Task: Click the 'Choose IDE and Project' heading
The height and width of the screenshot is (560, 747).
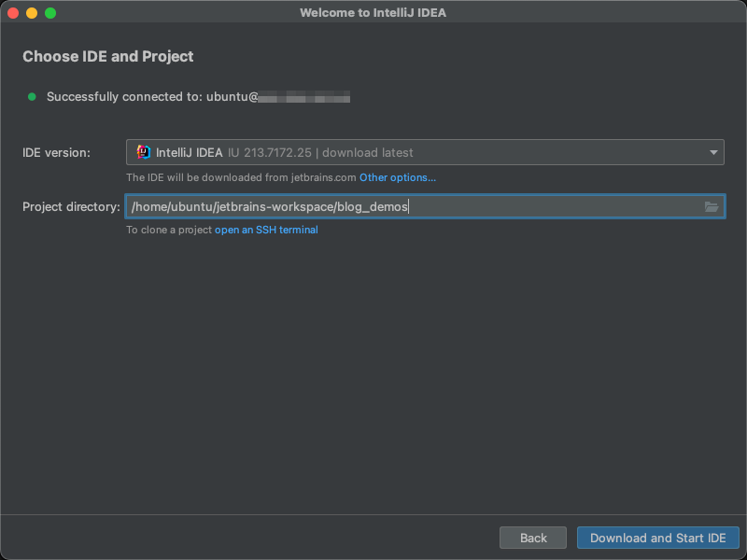Action: pyautogui.click(x=108, y=56)
